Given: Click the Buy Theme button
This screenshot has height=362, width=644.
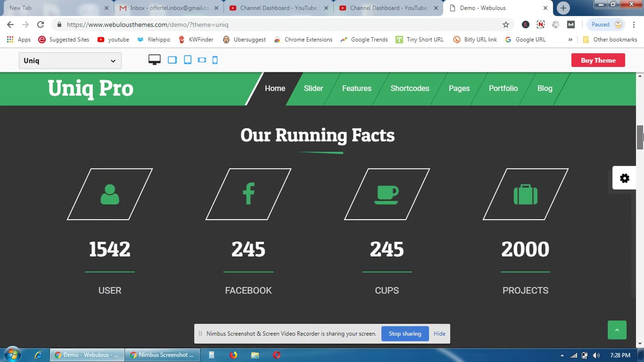Looking at the screenshot, I should (x=598, y=60).
